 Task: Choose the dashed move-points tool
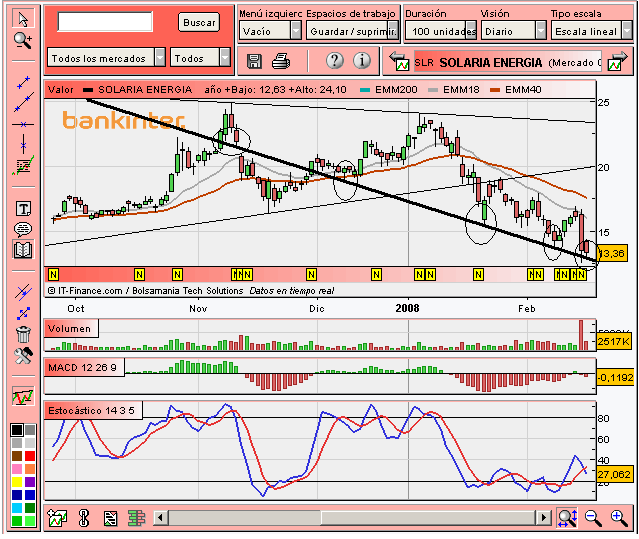[23, 313]
